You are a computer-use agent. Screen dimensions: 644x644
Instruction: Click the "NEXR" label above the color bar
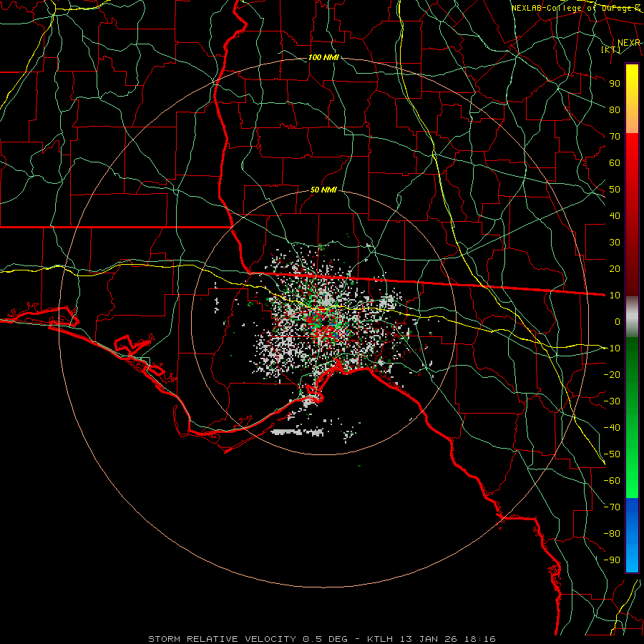click(x=629, y=43)
